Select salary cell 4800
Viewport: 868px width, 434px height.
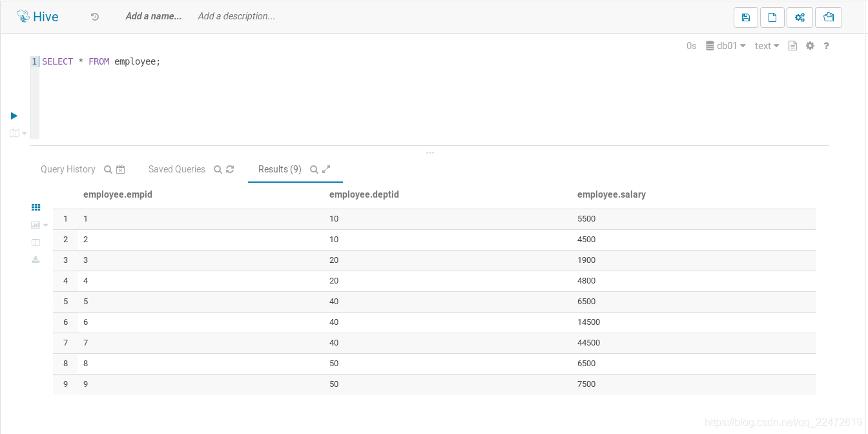586,281
